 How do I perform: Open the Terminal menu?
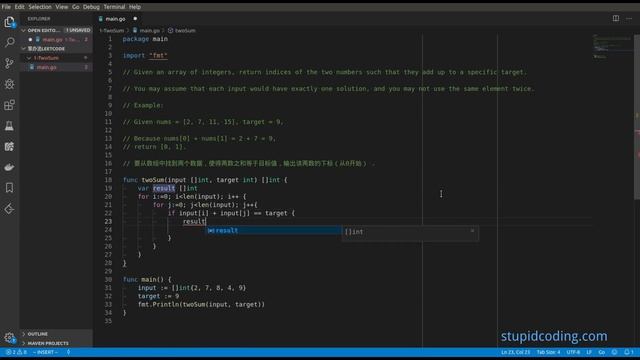pyautogui.click(x=114, y=7)
